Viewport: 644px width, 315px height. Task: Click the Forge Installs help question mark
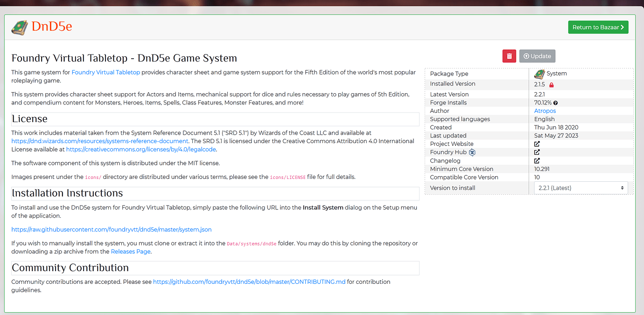556,103
